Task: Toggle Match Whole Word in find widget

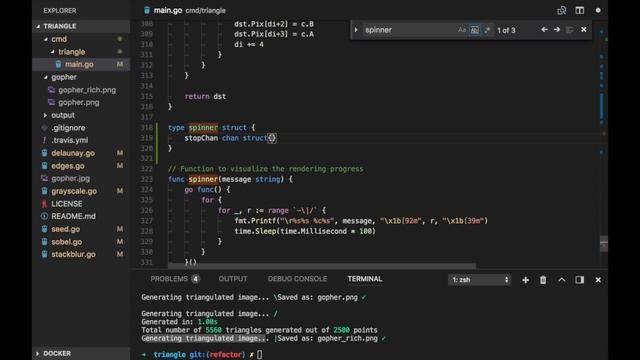Action: 474,30
